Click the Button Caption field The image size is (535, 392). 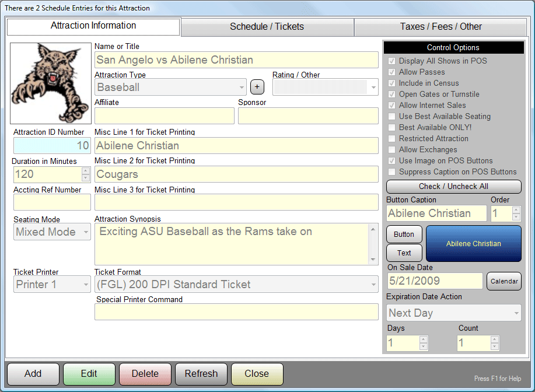(x=437, y=213)
